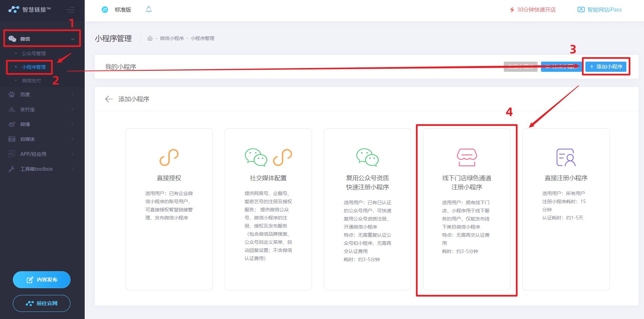
Task: Open 公众号管理 submenu item
Action: (x=34, y=54)
